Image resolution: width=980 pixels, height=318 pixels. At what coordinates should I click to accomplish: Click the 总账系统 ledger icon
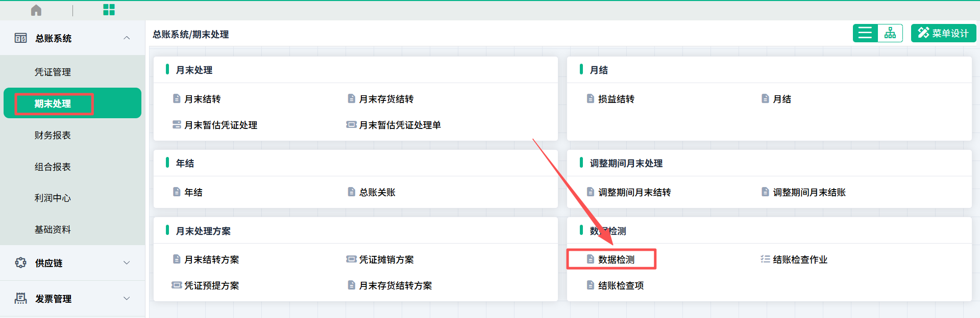pyautogui.click(x=21, y=38)
